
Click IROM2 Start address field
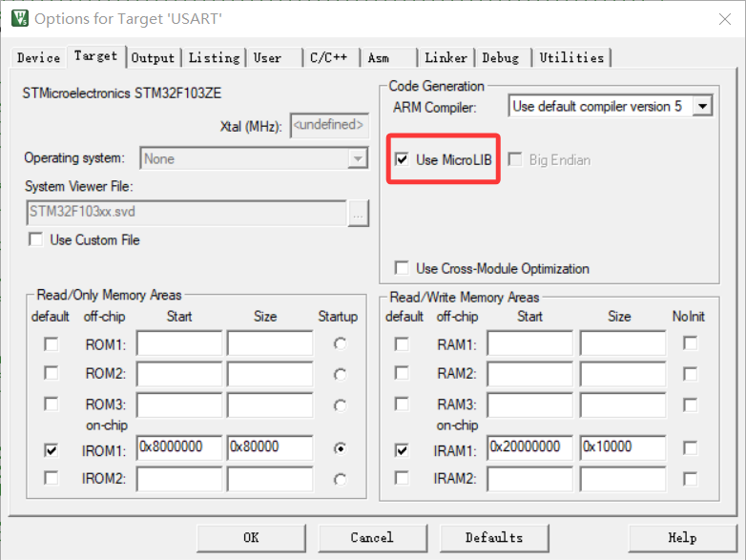[x=179, y=479]
